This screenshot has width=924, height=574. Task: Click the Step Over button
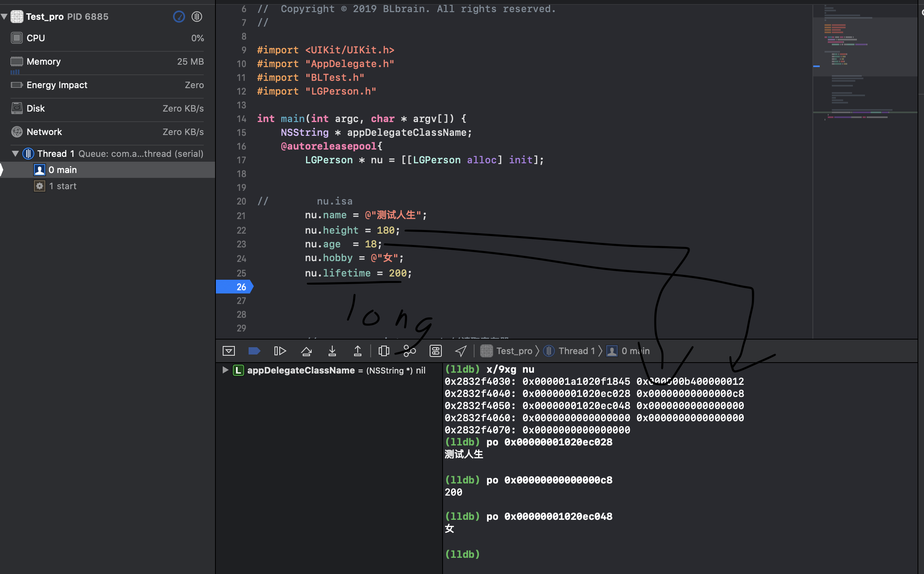click(306, 351)
